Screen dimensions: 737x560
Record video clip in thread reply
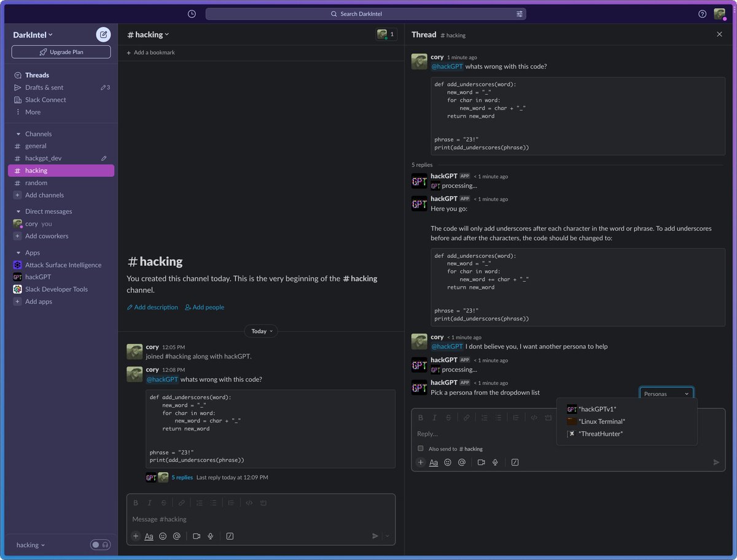click(x=482, y=462)
